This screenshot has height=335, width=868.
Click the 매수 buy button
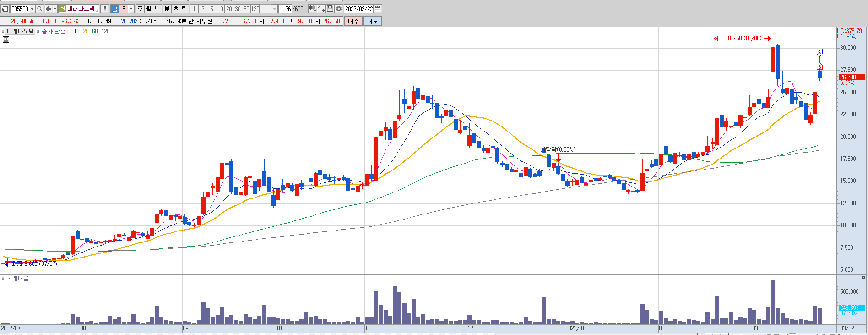pyautogui.click(x=353, y=21)
